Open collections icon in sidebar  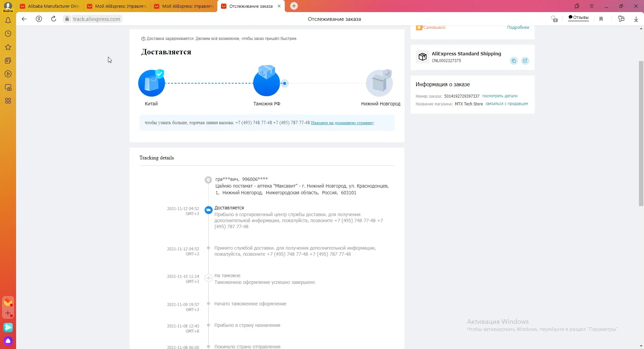8,61
